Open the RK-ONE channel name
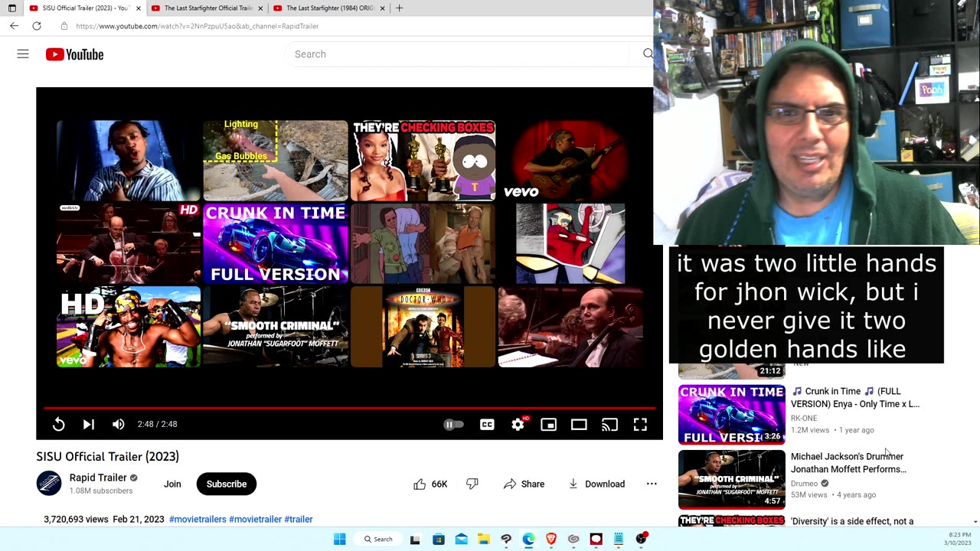The height and width of the screenshot is (551, 980). tap(804, 419)
